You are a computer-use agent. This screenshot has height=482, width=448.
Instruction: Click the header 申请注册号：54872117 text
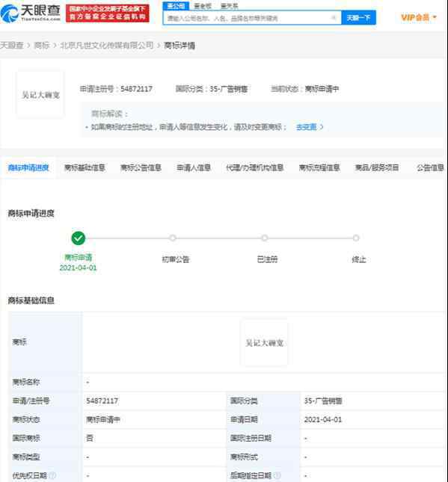[x=116, y=89]
